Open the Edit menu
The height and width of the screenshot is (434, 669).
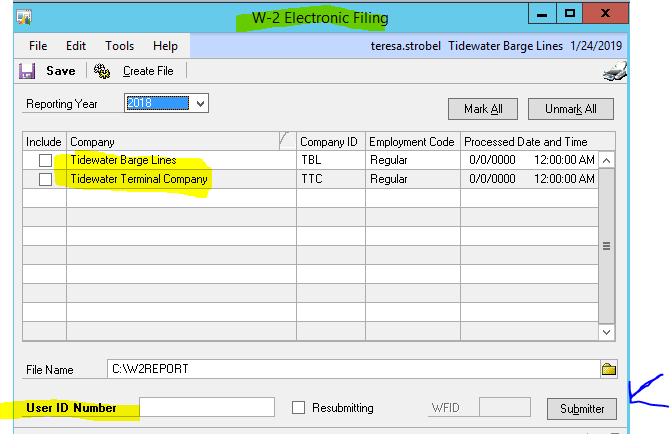[76, 46]
